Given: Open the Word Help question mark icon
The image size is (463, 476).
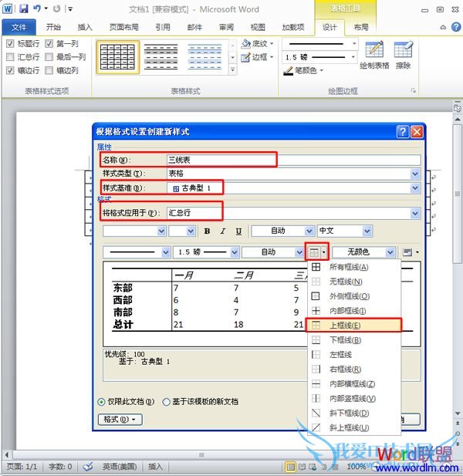Looking at the screenshot, I should (x=456, y=27).
